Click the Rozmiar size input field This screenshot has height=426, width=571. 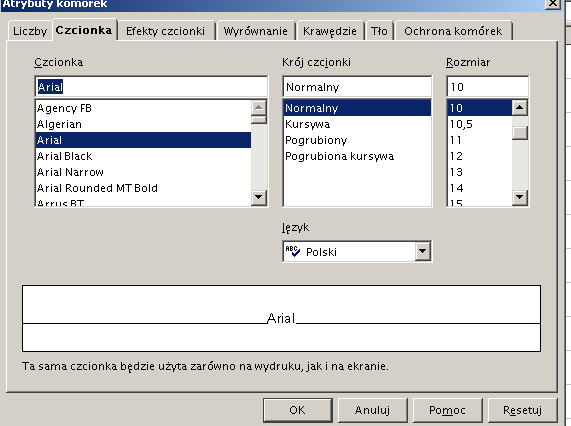[488, 87]
